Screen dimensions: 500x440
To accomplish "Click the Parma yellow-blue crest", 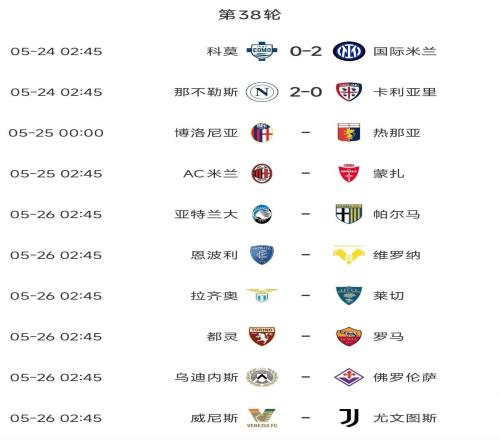I will pyautogui.click(x=349, y=214).
